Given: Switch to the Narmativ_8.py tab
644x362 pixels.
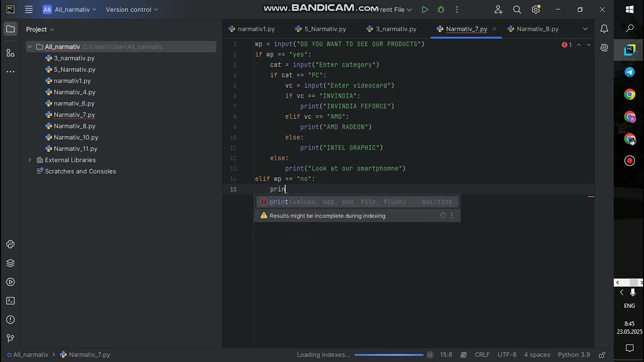Looking at the screenshot, I should pos(533,29).
